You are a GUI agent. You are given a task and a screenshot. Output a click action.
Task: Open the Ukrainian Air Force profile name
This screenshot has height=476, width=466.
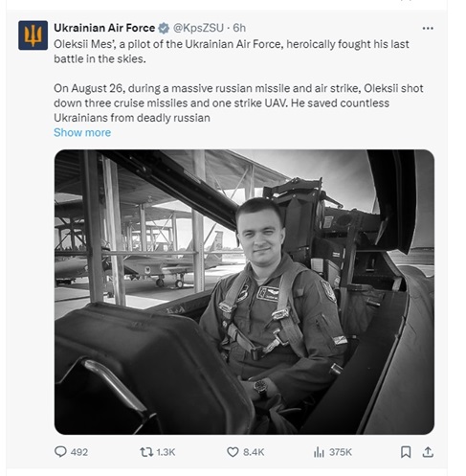click(x=104, y=28)
